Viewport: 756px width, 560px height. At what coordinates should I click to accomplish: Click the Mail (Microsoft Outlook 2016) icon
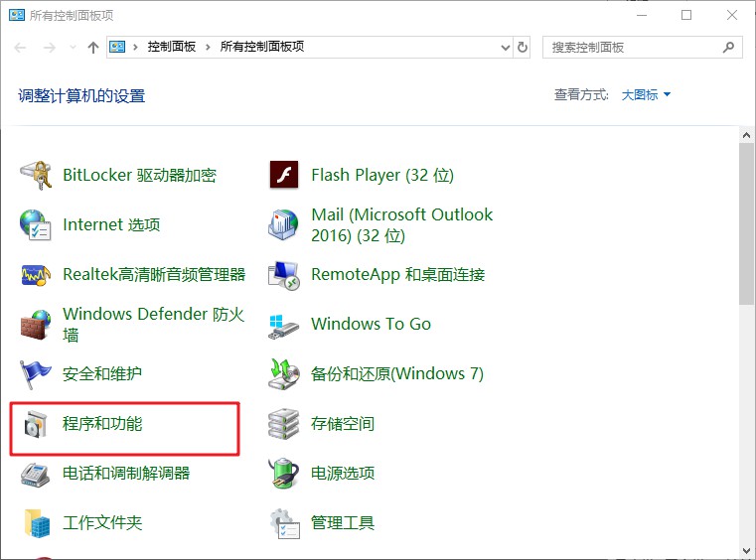pos(284,224)
